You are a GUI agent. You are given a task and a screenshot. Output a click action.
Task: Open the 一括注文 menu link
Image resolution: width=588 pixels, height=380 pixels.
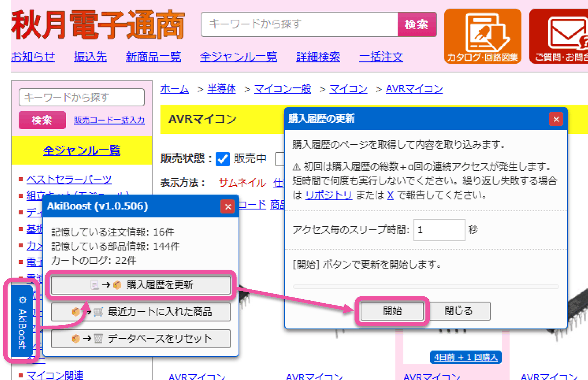[381, 57]
